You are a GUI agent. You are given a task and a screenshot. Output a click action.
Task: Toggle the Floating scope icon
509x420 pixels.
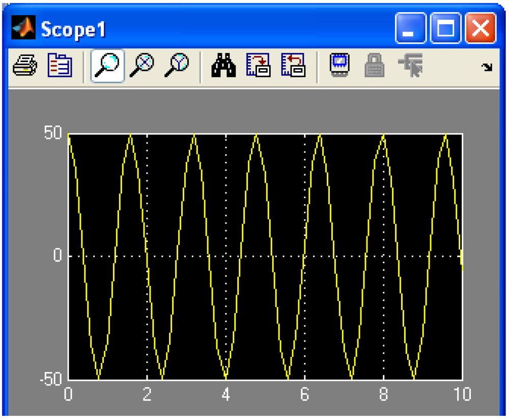coord(340,66)
